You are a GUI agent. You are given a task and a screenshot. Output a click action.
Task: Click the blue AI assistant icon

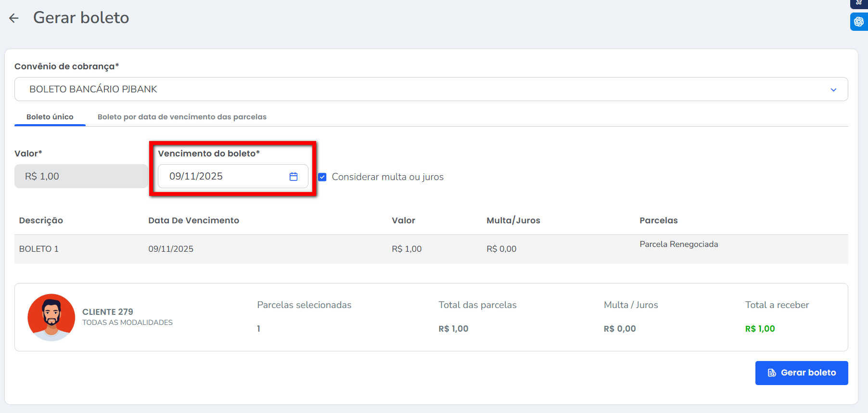pos(858,22)
